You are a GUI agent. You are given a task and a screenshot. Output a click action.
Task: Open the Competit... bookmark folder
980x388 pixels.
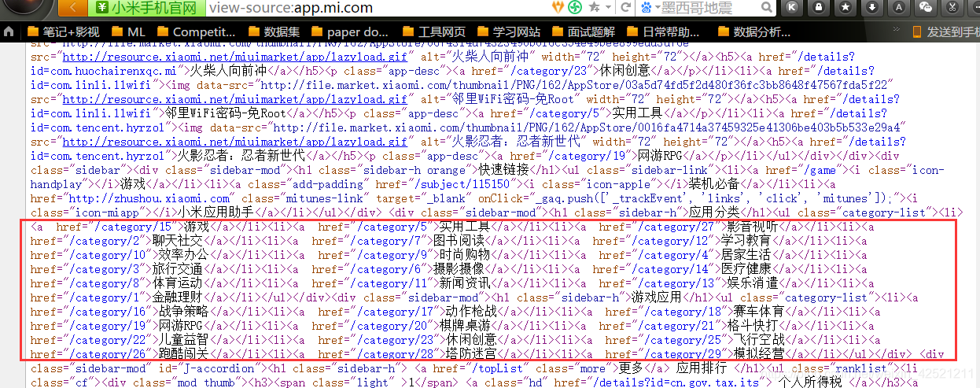tap(195, 32)
